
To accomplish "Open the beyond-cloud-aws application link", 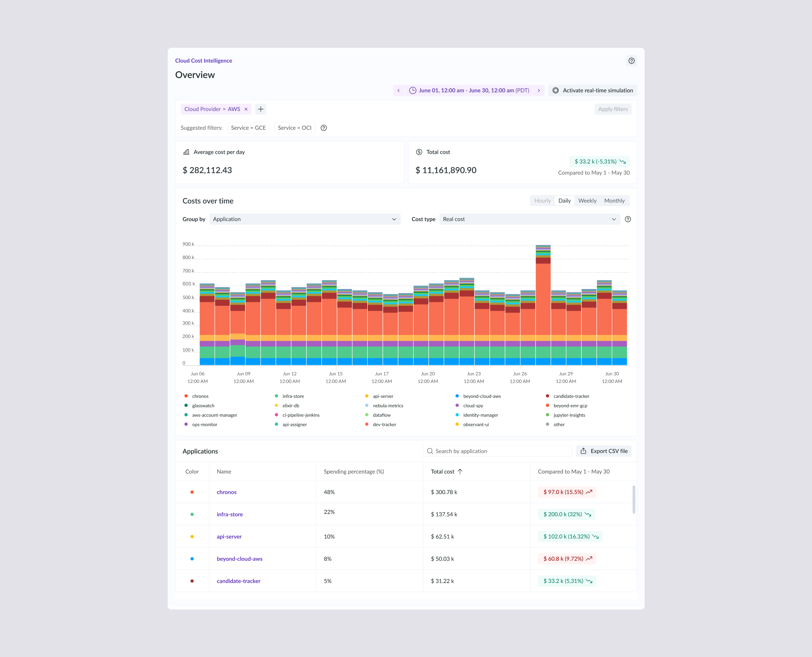I will (239, 559).
